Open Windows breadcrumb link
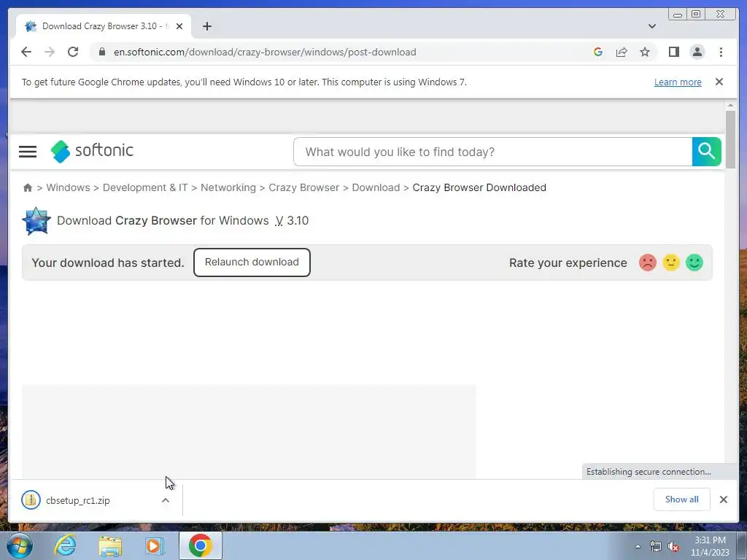 (x=68, y=187)
